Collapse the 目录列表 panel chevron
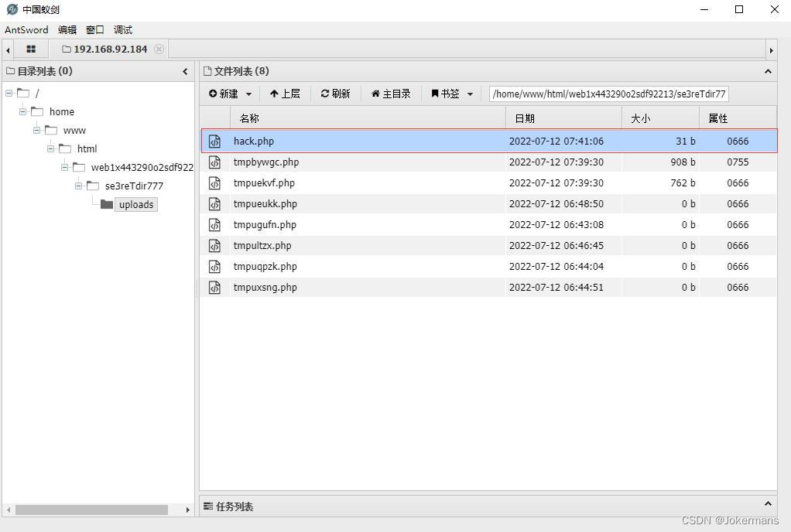 tap(185, 72)
